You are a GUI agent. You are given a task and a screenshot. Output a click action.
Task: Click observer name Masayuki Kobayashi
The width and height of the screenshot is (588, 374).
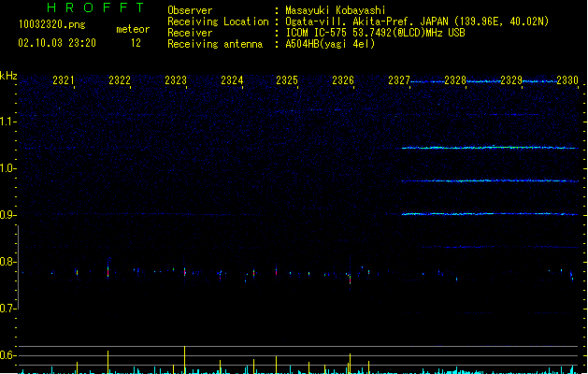(336, 10)
